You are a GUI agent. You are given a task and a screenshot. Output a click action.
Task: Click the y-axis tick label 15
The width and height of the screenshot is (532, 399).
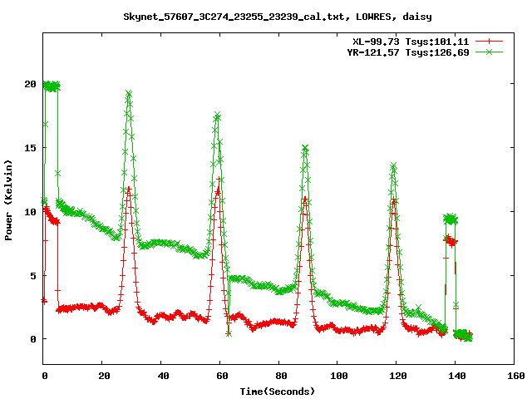(x=30, y=148)
